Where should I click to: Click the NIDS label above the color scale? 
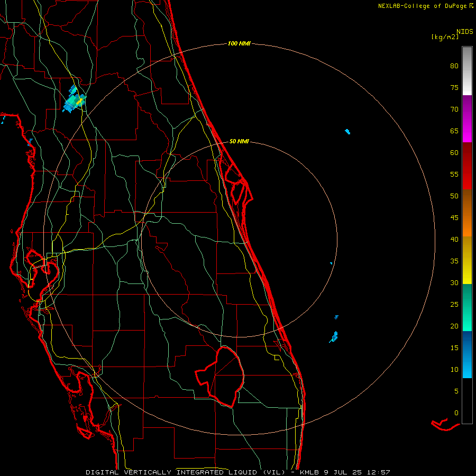(x=465, y=32)
